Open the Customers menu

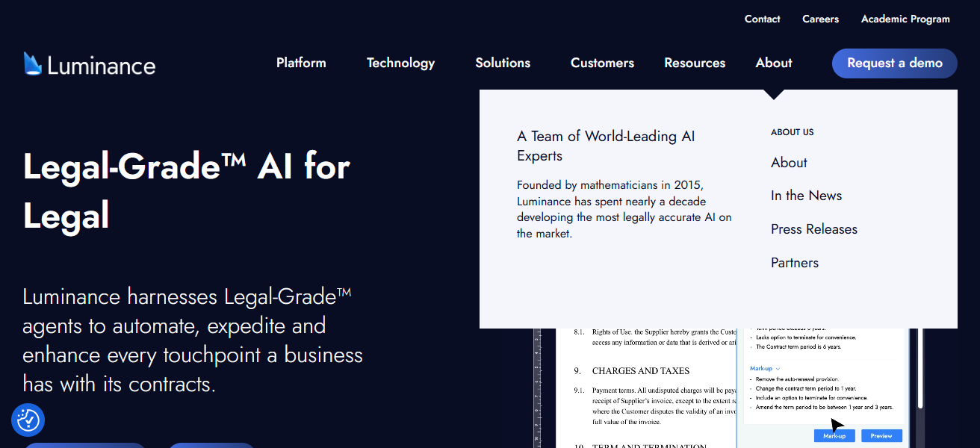tap(602, 63)
